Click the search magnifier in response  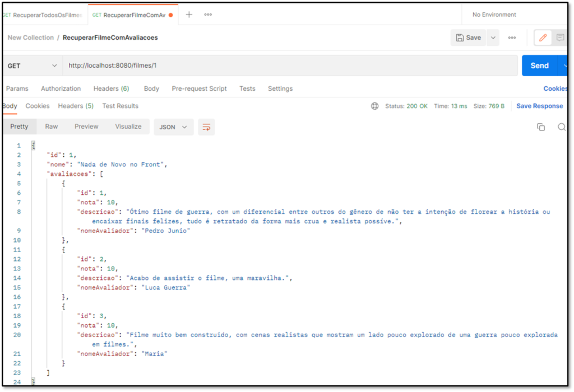(561, 127)
